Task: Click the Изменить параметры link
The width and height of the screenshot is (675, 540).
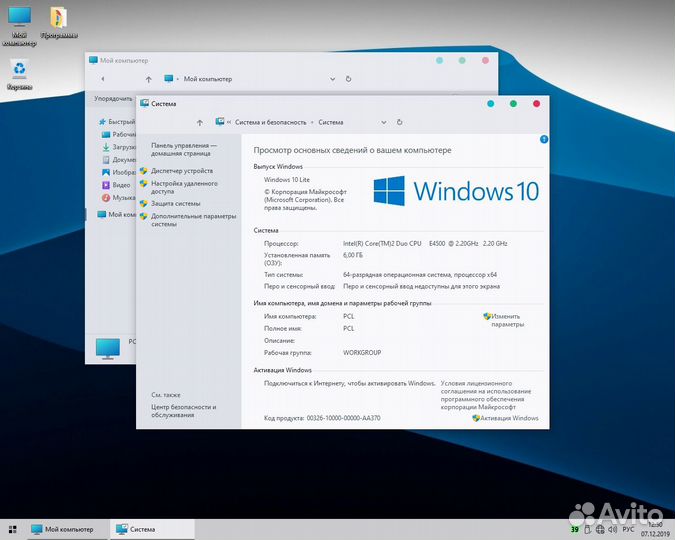Action: pyautogui.click(x=508, y=320)
